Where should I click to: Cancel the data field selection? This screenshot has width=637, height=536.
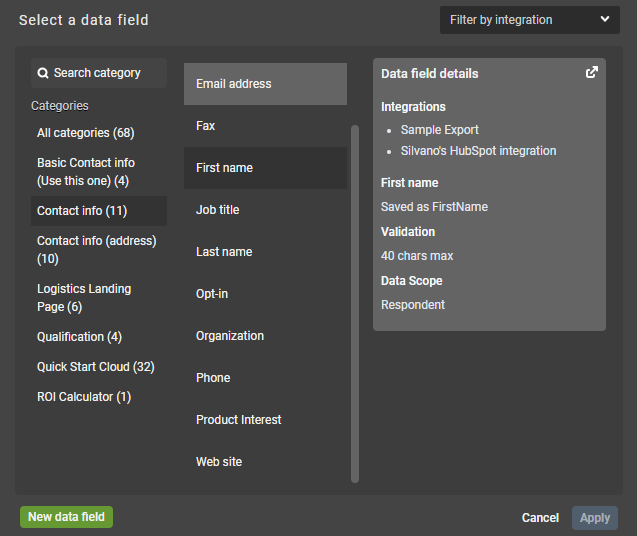coord(540,518)
